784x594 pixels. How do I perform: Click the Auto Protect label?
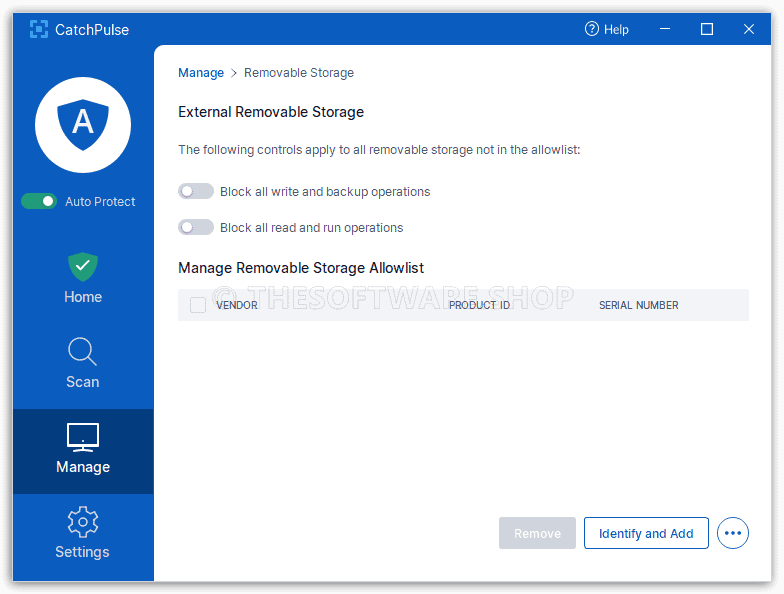coord(100,202)
